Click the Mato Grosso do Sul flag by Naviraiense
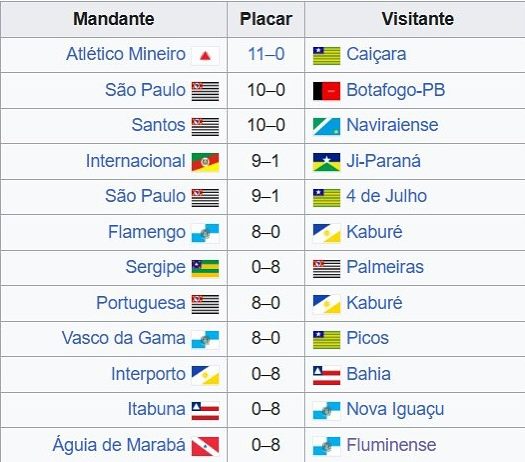Screen dimensions: 525x462 (x=326, y=127)
